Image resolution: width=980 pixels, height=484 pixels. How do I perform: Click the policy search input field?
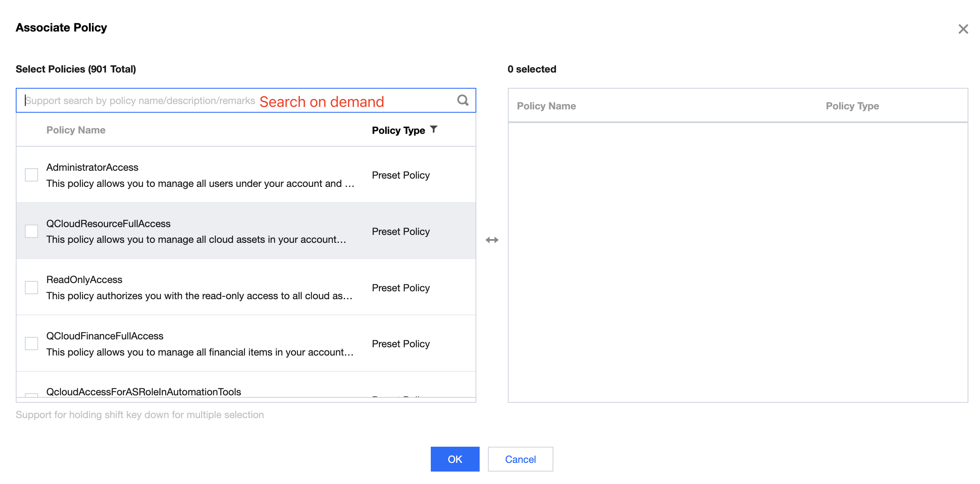click(x=141, y=101)
